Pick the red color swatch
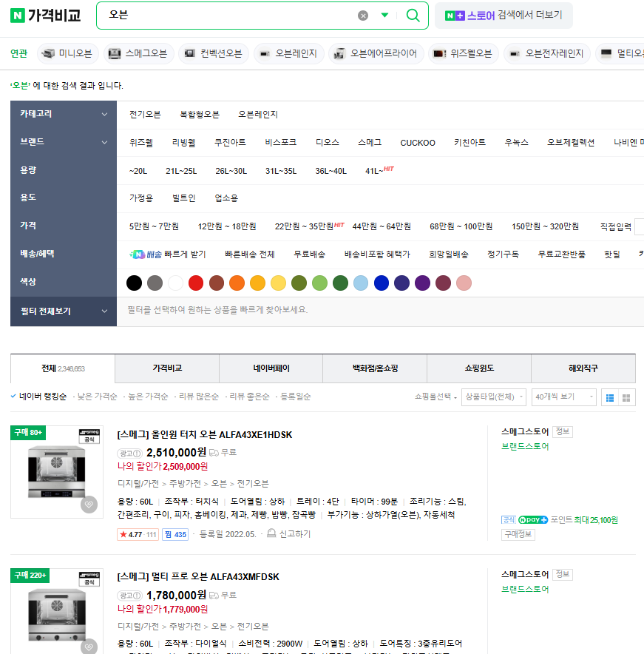644x654 pixels. coord(196,283)
